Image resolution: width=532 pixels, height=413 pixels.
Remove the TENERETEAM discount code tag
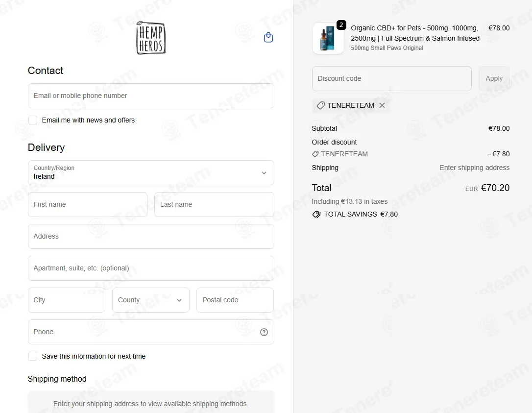tap(382, 105)
